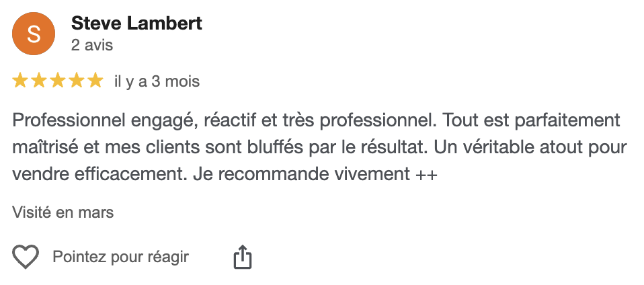Click the "2 avis" review count
This screenshot has width=644, height=285.
click(92, 45)
